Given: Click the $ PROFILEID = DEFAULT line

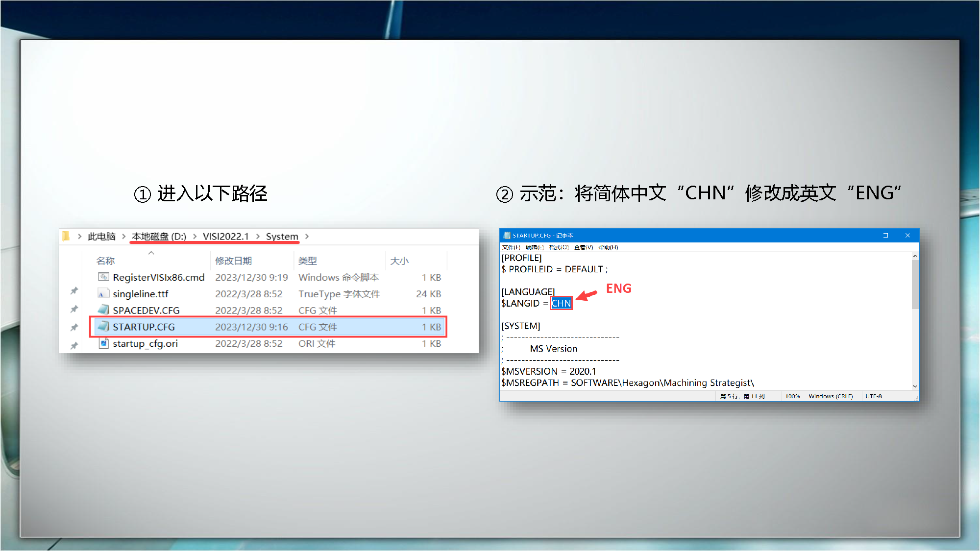Looking at the screenshot, I should pyautogui.click(x=554, y=269).
